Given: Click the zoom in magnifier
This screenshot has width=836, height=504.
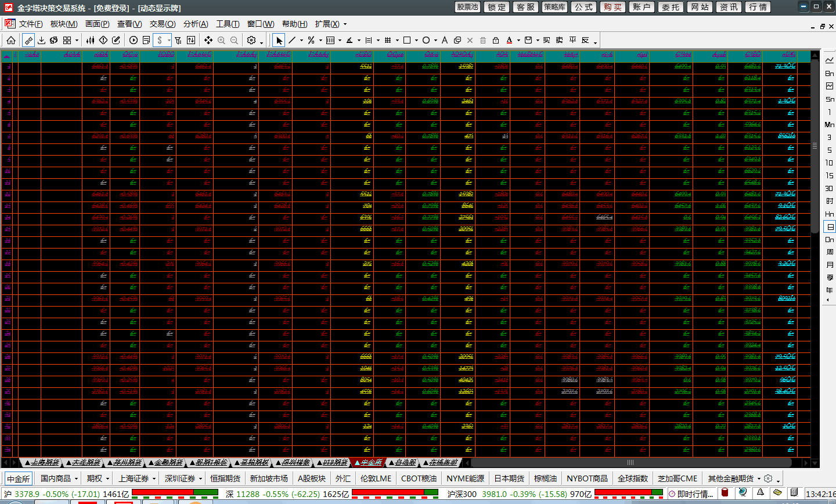Looking at the screenshot, I should [x=221, y=40].
